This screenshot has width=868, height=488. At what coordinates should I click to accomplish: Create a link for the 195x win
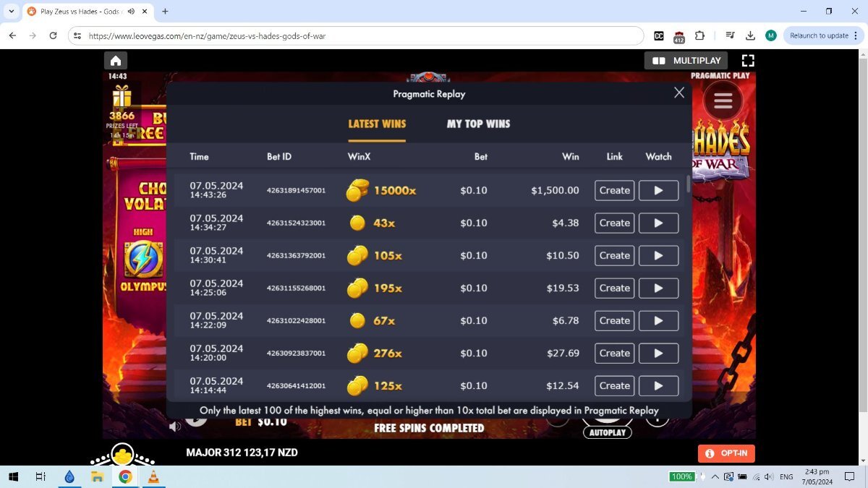pyautogui.click(x=615, y=288)
